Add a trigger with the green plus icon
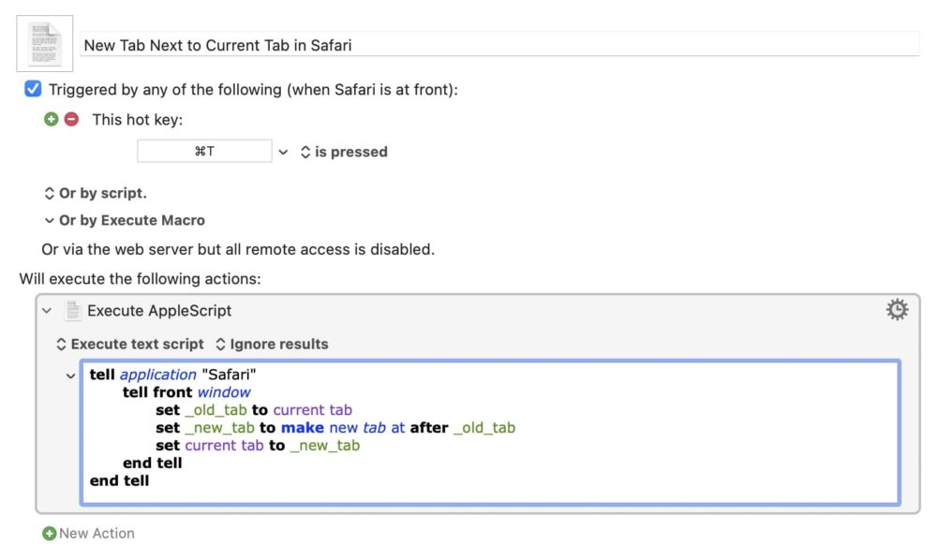 tap(52, 120)
